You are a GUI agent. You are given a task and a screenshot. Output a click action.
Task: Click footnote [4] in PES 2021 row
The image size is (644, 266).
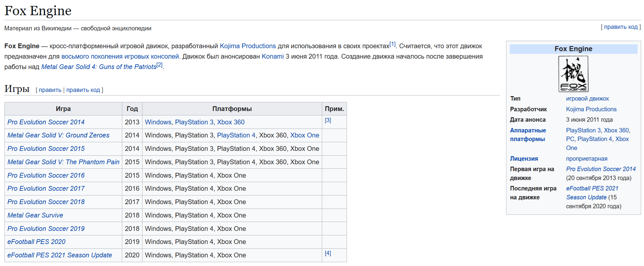click(328, 253)
